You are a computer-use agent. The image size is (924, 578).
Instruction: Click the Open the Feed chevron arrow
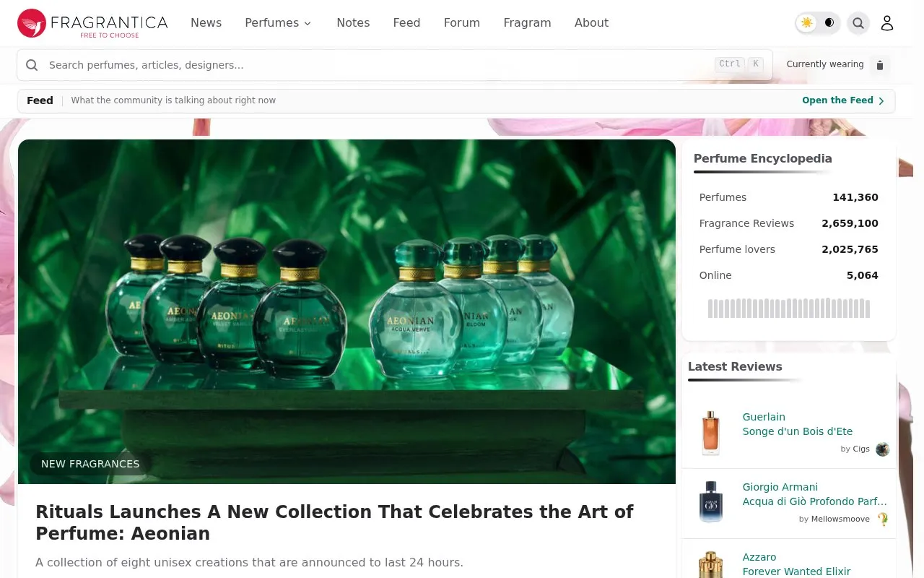point(881,101)
